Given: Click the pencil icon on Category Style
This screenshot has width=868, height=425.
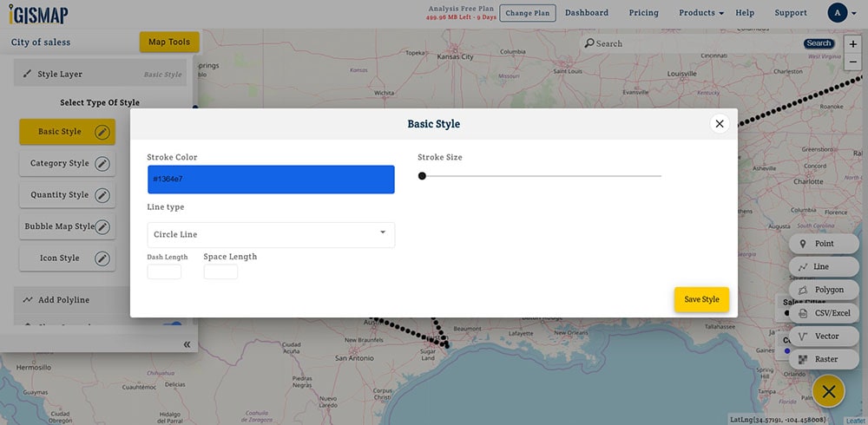Looking at the screenshot, I should [x=102, y=164].
